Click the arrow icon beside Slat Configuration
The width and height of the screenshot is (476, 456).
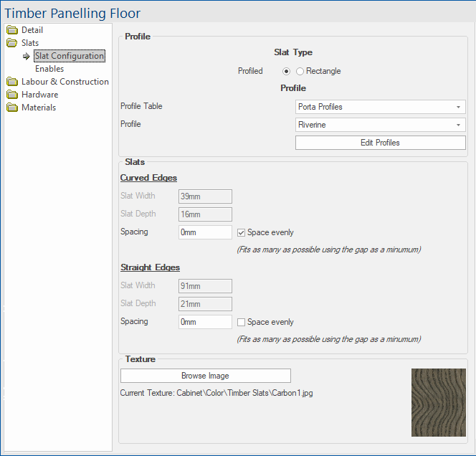point(27,56)
